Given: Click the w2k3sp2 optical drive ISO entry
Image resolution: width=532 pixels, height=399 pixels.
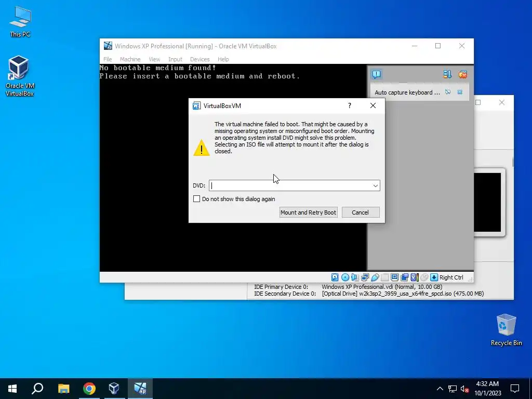Looking at the screenshot, I should 403,294.
